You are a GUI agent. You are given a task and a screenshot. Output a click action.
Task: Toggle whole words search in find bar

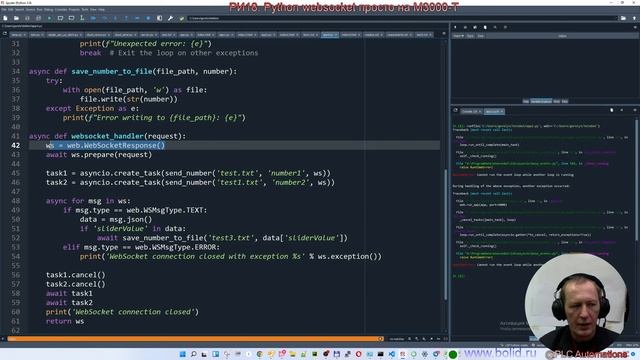[x=446, y=339]
